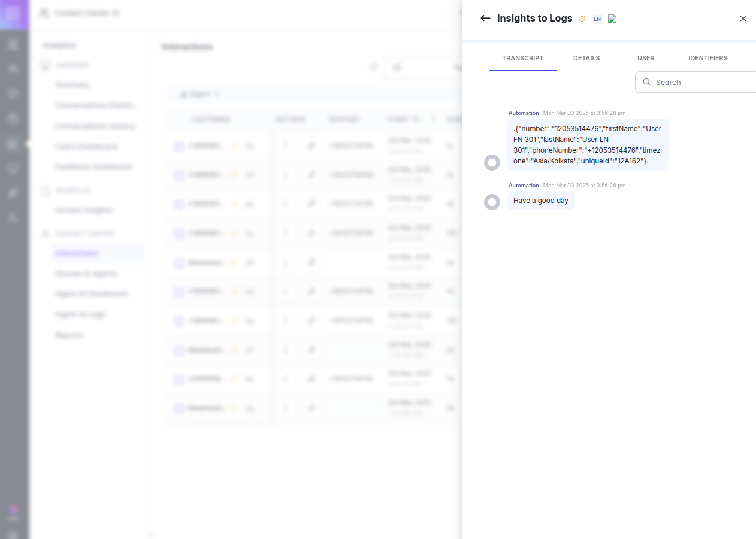Click avatar beside Have a good day
The width and height of the screenshot is (756, 539).
point(492,202)
